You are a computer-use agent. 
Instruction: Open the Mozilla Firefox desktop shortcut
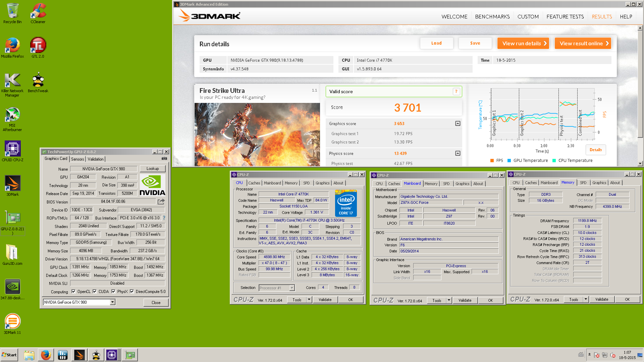12,48
